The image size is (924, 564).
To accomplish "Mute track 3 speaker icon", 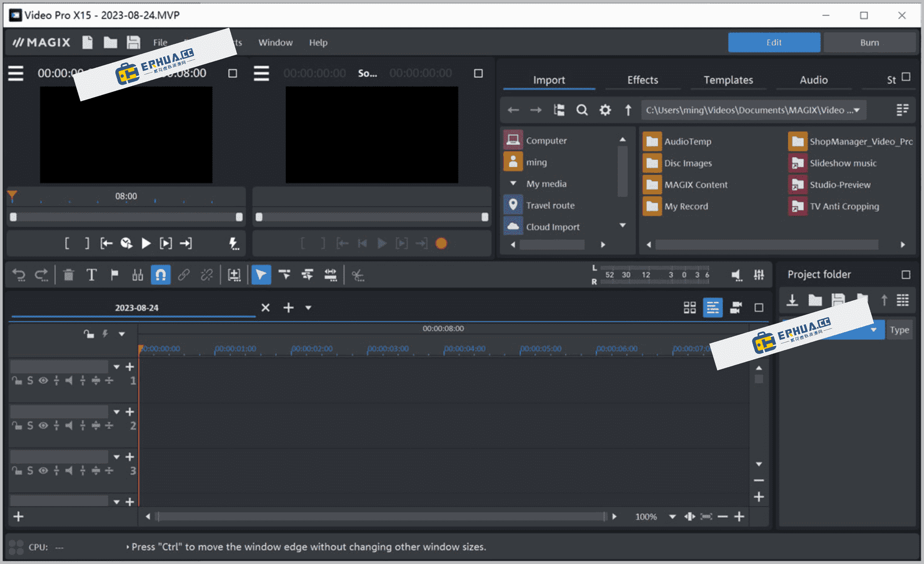I will pyautogui.click(x=68, y=471).
